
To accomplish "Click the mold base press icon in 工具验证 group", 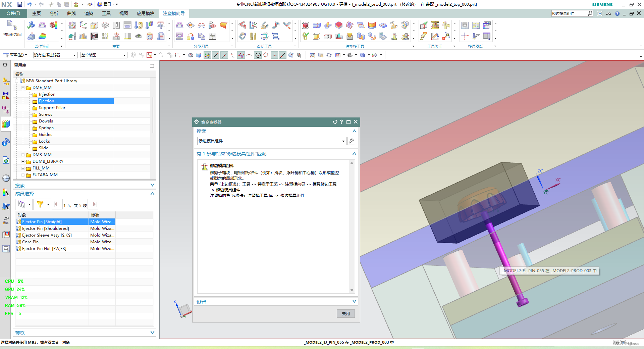I will click(435, 25).
